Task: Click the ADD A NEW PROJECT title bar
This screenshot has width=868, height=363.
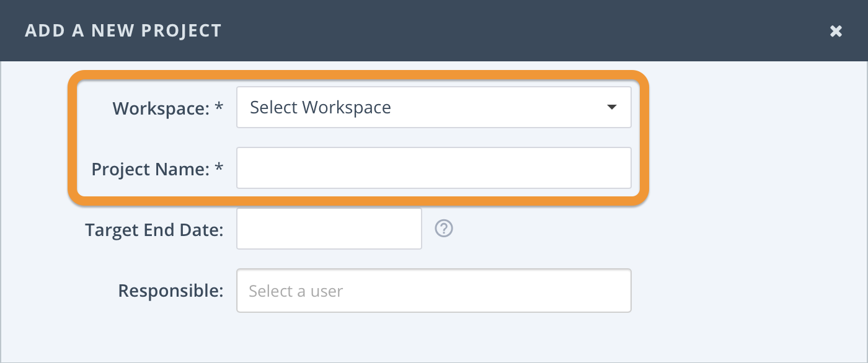Action: click(x=123, y=30)
